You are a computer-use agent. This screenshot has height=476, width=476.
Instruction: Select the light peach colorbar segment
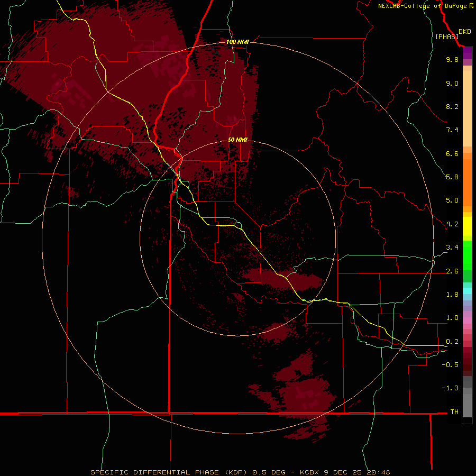click(x=467, y=108)
